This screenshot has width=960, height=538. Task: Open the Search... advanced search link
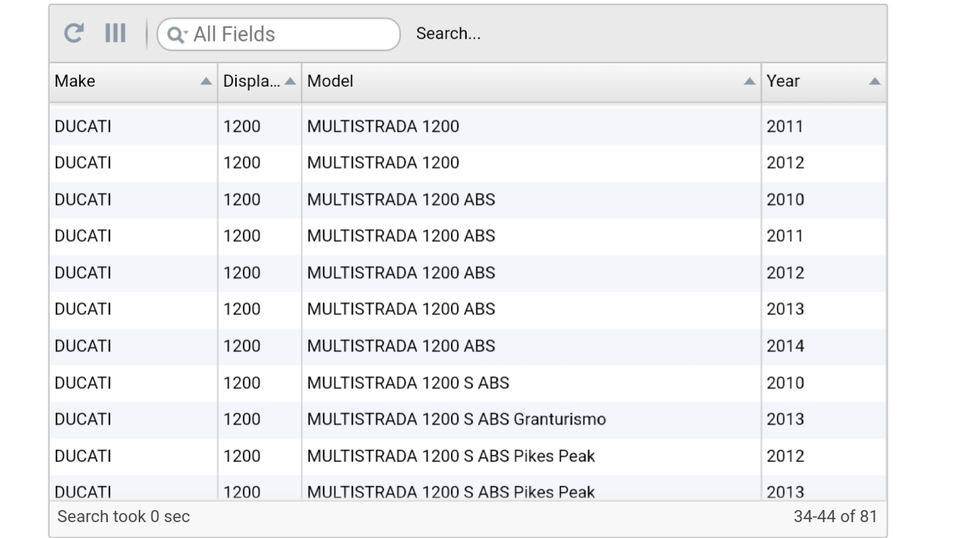448,33
